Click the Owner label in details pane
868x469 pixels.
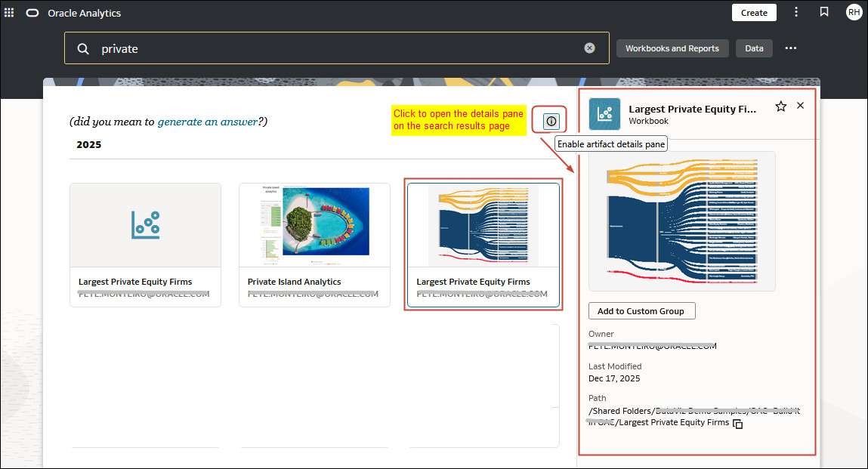(x=601, y=334)
